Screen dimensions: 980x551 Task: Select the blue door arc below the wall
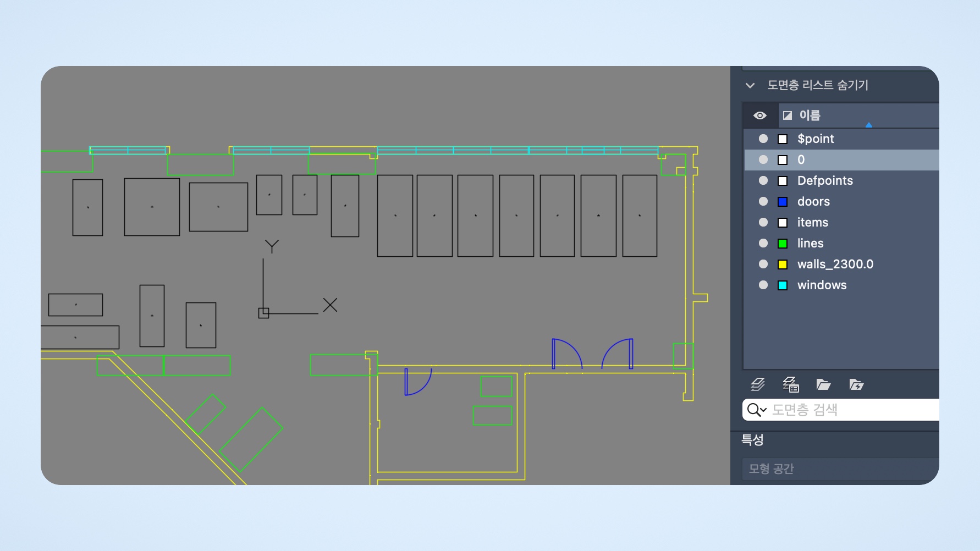[x=418, y=382]
